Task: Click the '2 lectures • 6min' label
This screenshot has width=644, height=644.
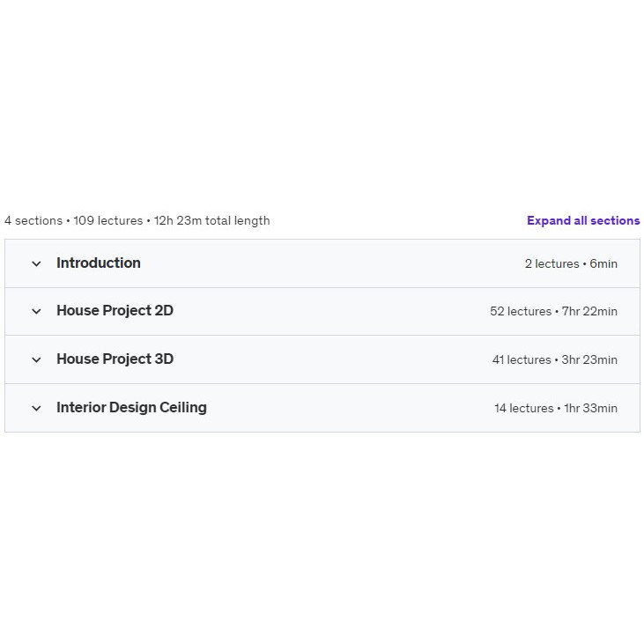Action: click(x=571, y=264)
